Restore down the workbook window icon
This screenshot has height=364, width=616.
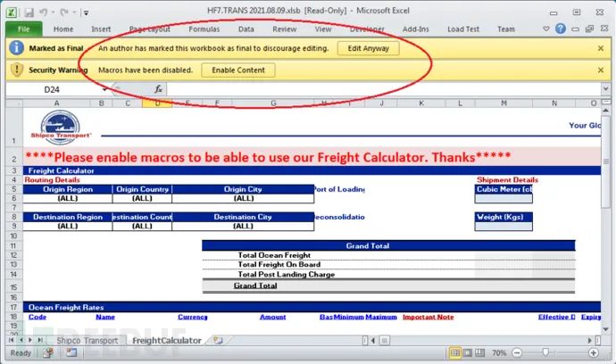[x=590, y=29]
